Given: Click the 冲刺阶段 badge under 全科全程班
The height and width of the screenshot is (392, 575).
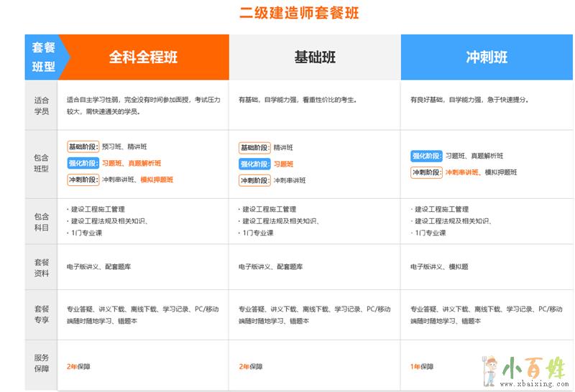Looking at the screenshot, I should 82,179.
